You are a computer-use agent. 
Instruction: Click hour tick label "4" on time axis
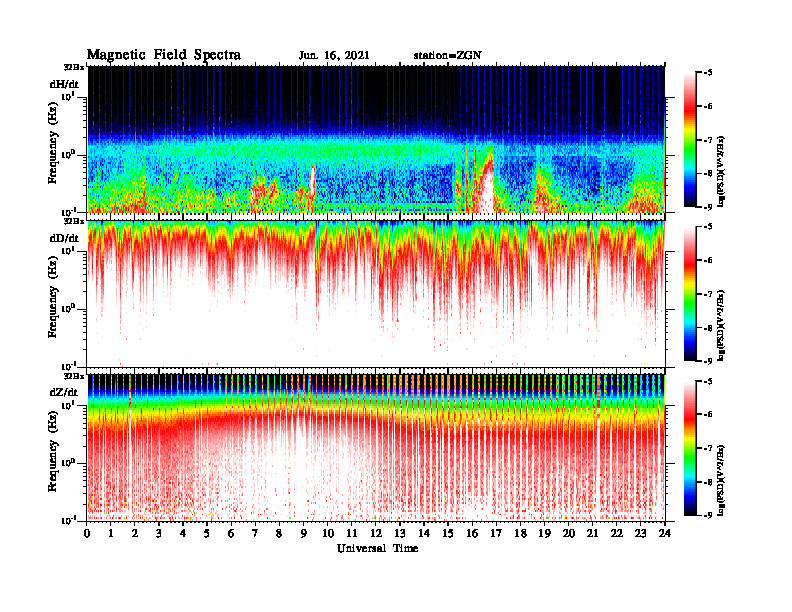[x=183, y=534]
